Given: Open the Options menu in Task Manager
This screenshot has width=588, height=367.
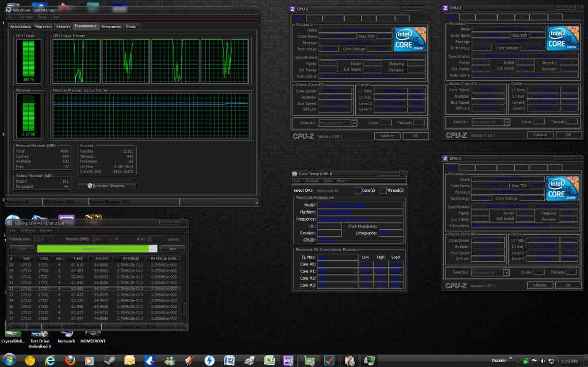Looking at the screenshot, I should coord(26,17).
